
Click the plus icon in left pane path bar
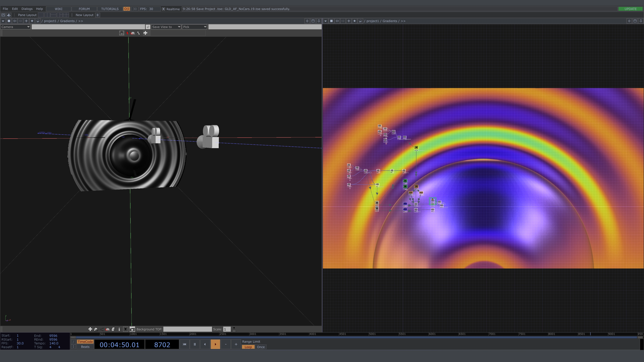[26, 21]
